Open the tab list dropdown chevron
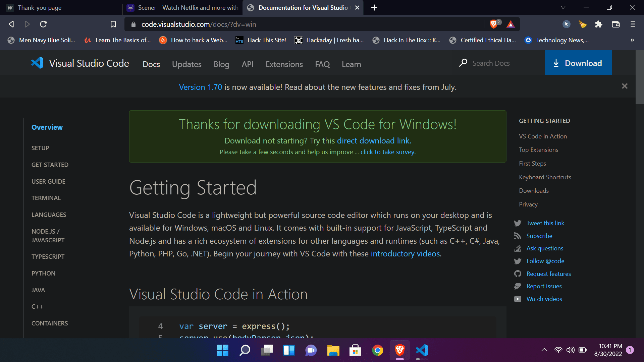 point(563,7)
